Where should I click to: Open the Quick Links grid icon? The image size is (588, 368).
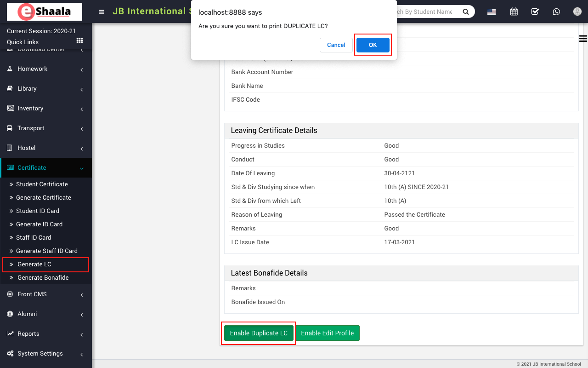(79, 41)
